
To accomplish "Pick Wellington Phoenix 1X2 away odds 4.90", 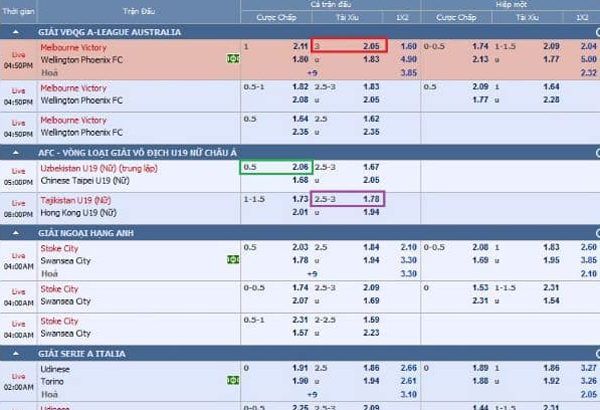I will 409,59.
